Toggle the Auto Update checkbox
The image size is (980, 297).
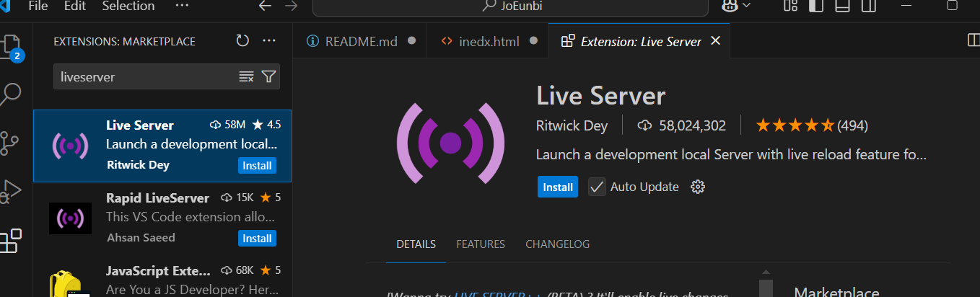pyautogui.click(x=597, y=187)
